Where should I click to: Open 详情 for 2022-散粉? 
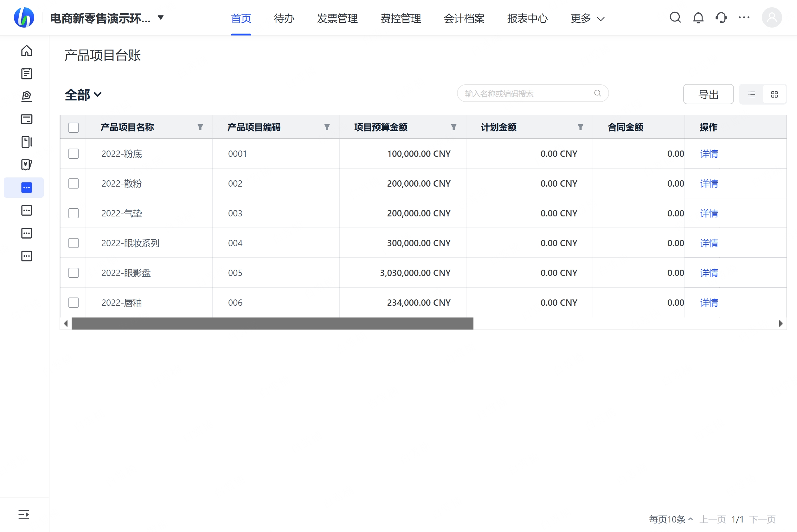click(x=709, y=183)
